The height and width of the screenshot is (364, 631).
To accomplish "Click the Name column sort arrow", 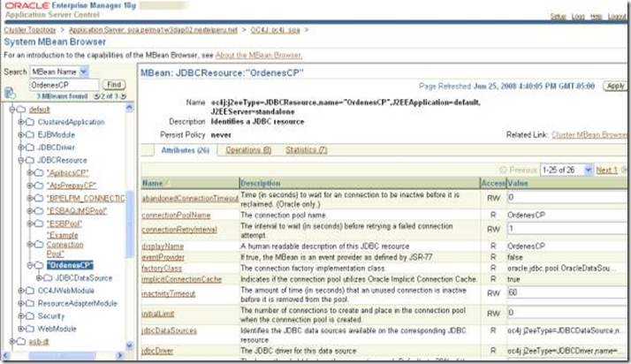I will pyautogui.click(x=167, y=184).
